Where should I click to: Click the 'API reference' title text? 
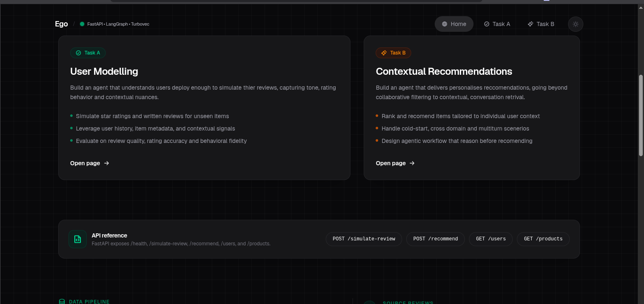coord(109,235)
